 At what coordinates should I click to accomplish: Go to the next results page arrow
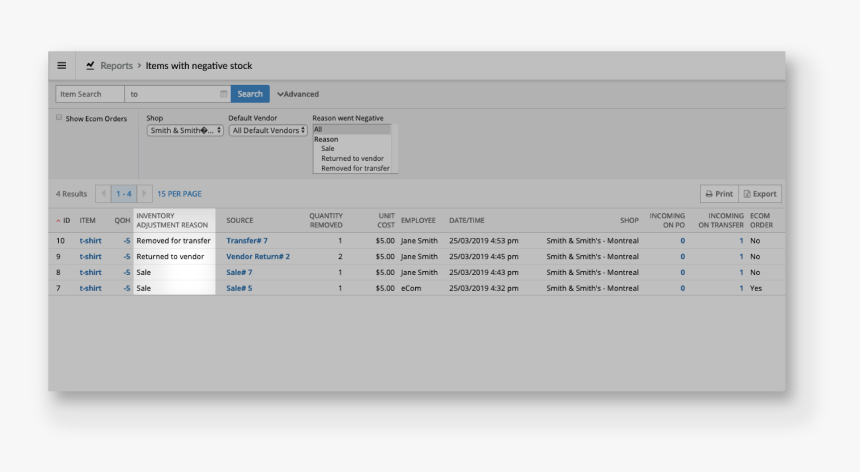tap(144, 194)
